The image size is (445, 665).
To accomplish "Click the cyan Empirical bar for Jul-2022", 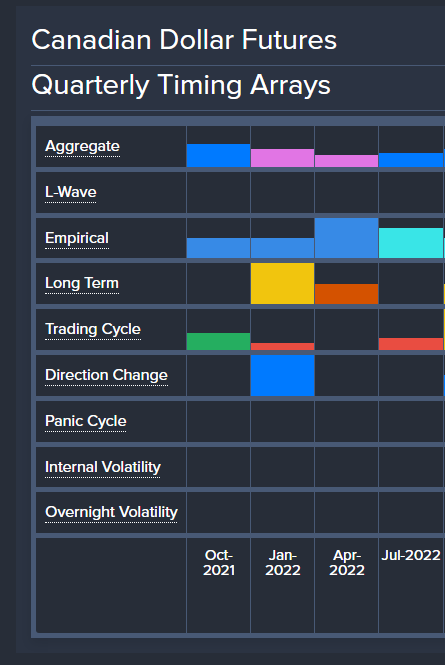I will pyautogui.click(x=411, y=243).
